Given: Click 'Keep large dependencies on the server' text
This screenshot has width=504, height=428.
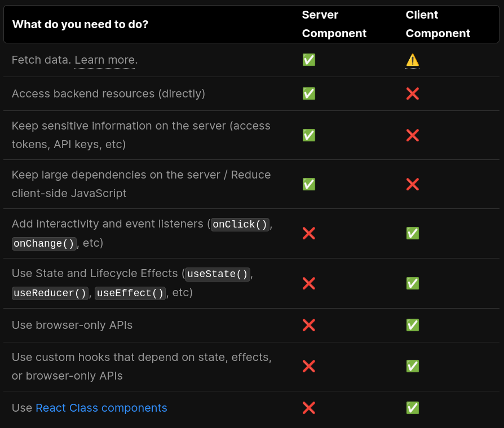Looking at the screenshot, I should (x=116, y=175).
